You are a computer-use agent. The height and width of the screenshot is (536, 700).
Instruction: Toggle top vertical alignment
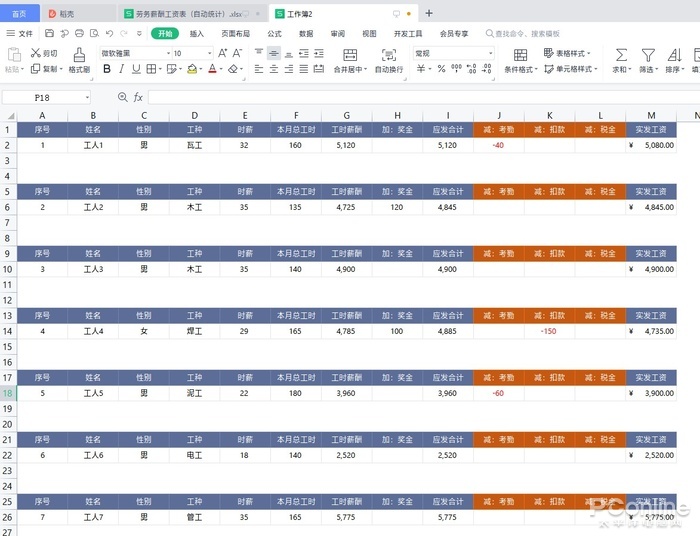click(259, 54)
